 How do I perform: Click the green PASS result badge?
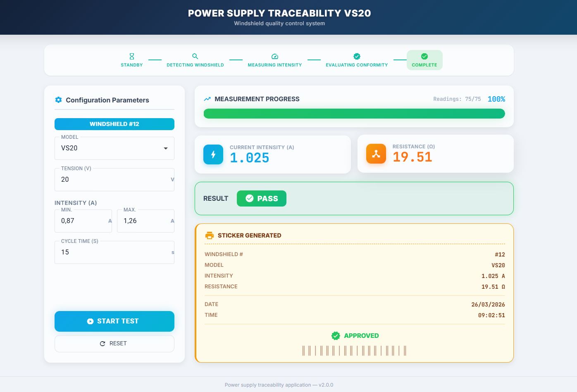click(x=262, y=198)
